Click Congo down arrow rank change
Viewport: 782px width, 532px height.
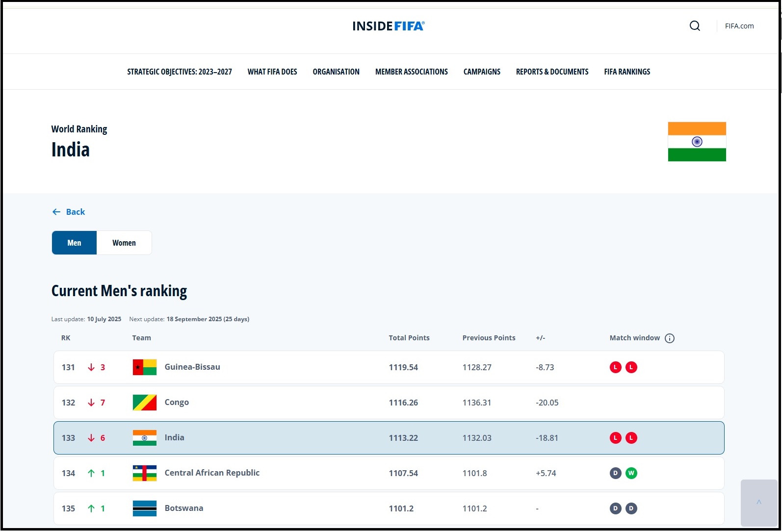pyautogui.click(x=91, y=403)
